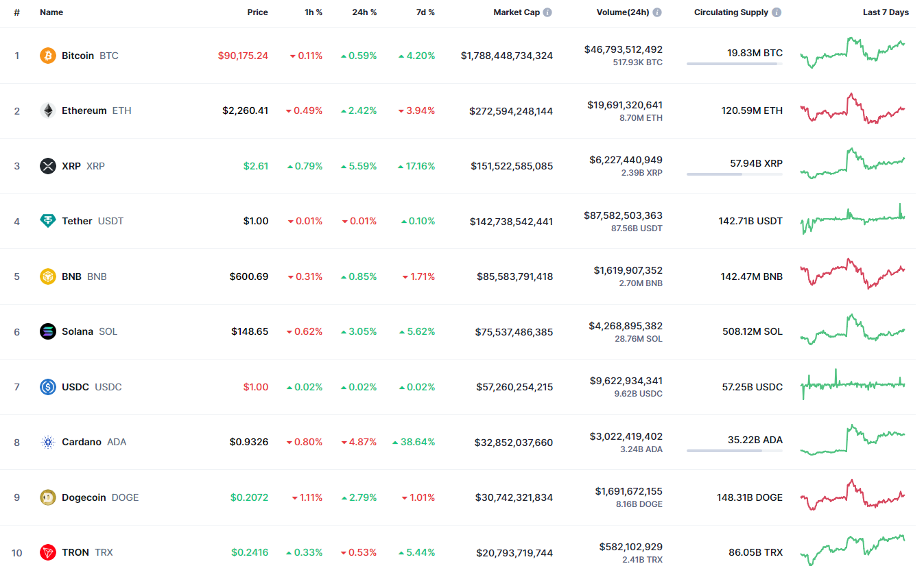Open the BNB coin name link

pyautogui.click(x=71, y=276)
